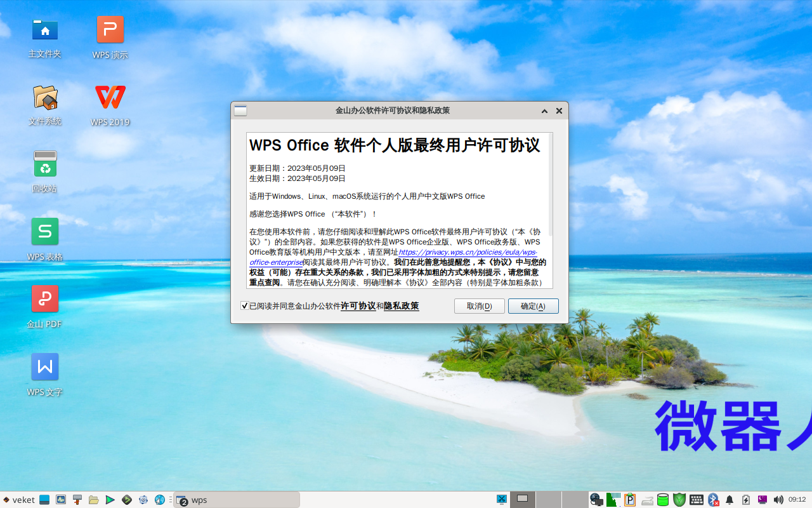This screenshot has width=812, height=508.
Task: Click the green disk storage tray icon
Action: tap(663, 500)
